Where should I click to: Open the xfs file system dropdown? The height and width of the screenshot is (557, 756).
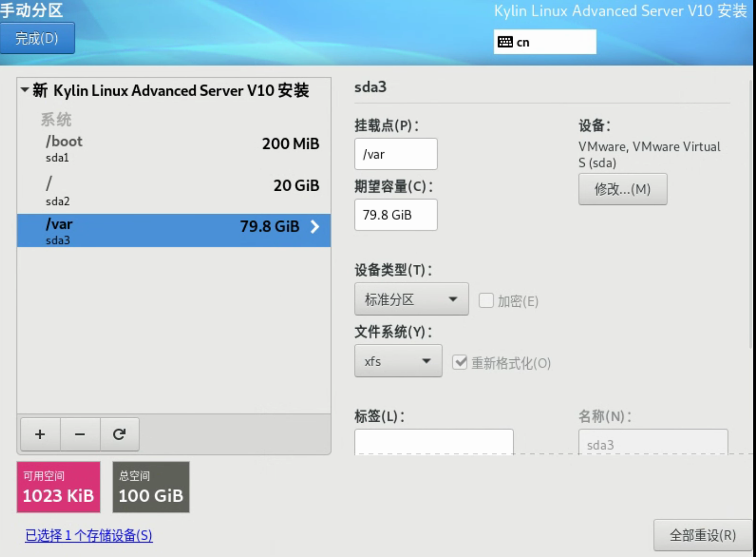point(398,361)
